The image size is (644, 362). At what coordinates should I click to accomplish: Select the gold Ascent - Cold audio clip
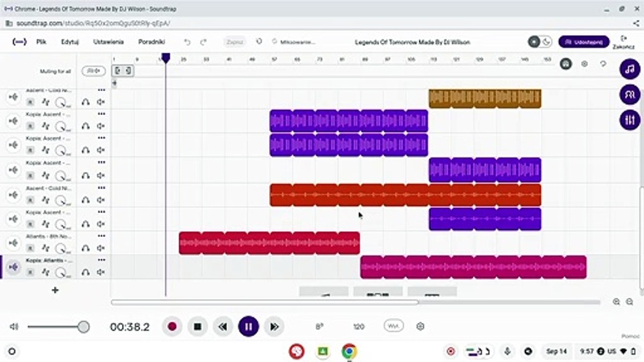point(485,99)
